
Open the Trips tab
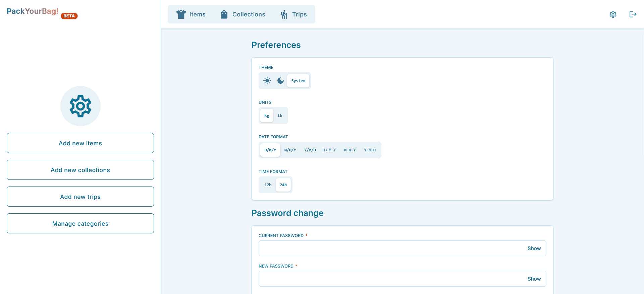[293, 14]
